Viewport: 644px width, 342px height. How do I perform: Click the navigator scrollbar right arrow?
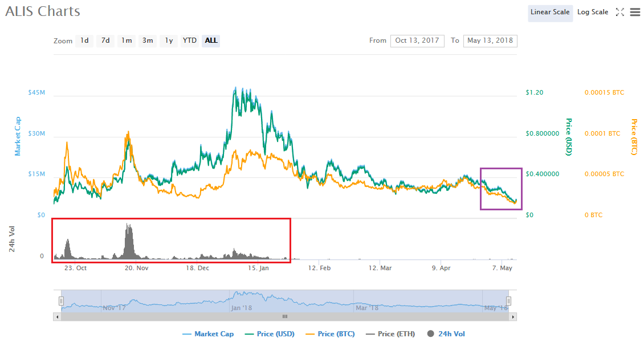coord(513,316)
